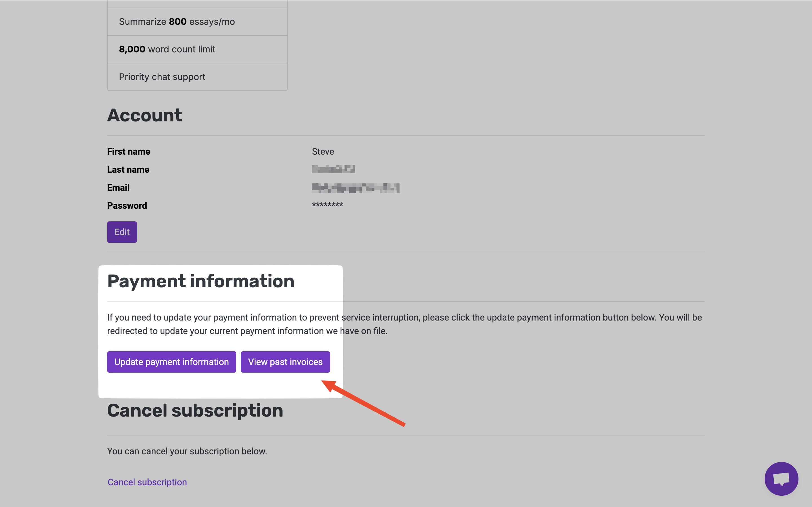
Task: Click 'You can cancel your subscription below' text
Action: [187, 451]
